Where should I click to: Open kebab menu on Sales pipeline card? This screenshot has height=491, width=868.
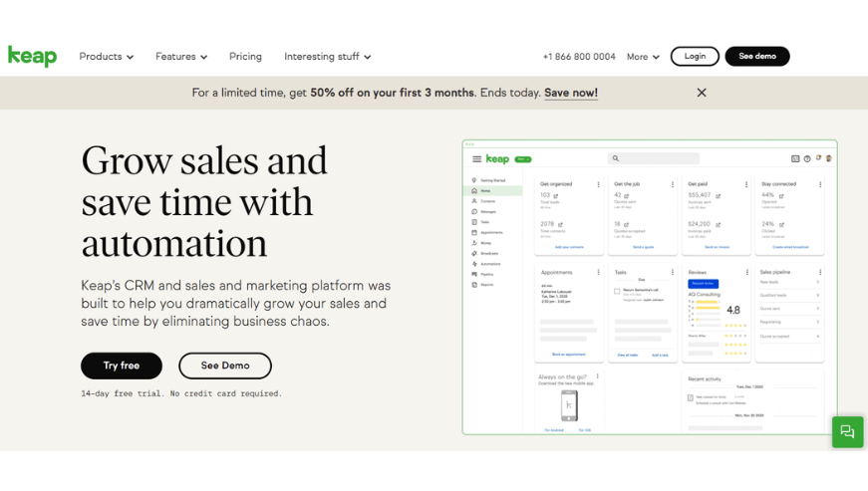[x=820, y=272]
